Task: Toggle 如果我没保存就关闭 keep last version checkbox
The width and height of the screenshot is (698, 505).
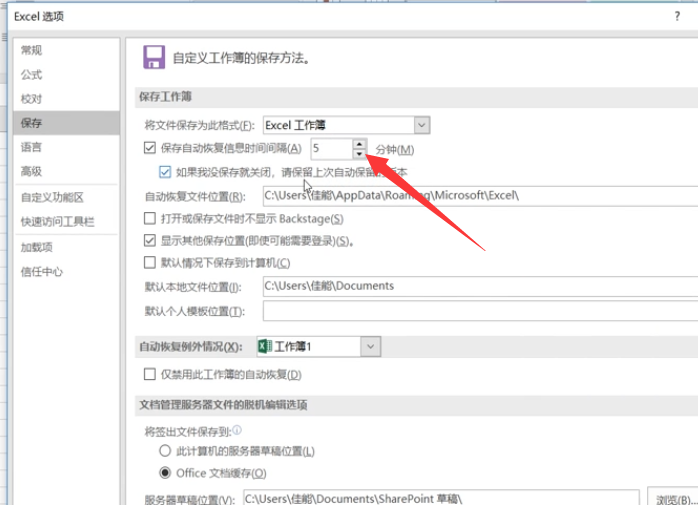Action: click(165, 172)
